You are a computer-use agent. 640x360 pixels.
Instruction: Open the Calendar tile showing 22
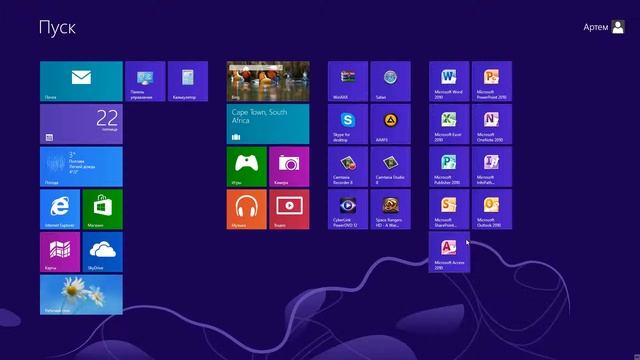[x=81, y=124]
